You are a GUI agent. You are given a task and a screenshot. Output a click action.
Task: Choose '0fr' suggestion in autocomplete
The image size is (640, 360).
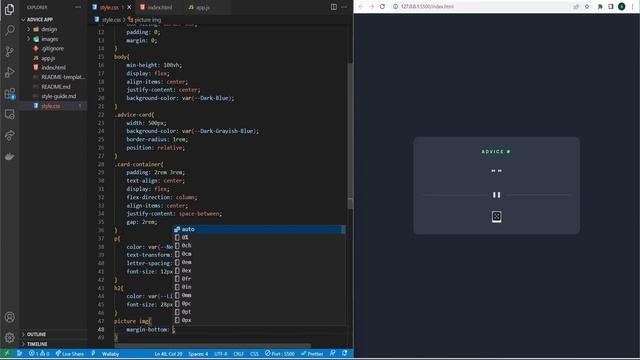tap(259, 279)
